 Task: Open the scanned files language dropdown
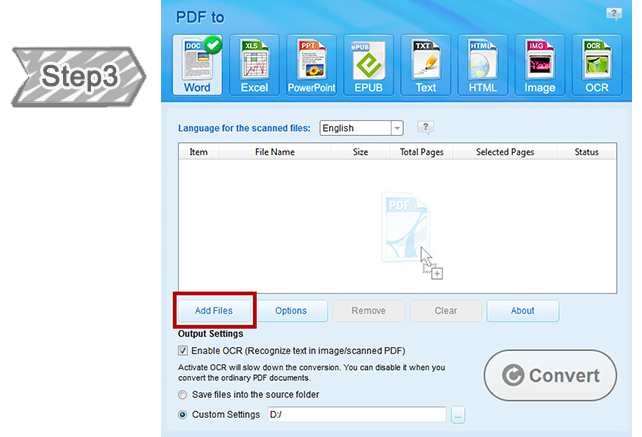coord(397,128)
